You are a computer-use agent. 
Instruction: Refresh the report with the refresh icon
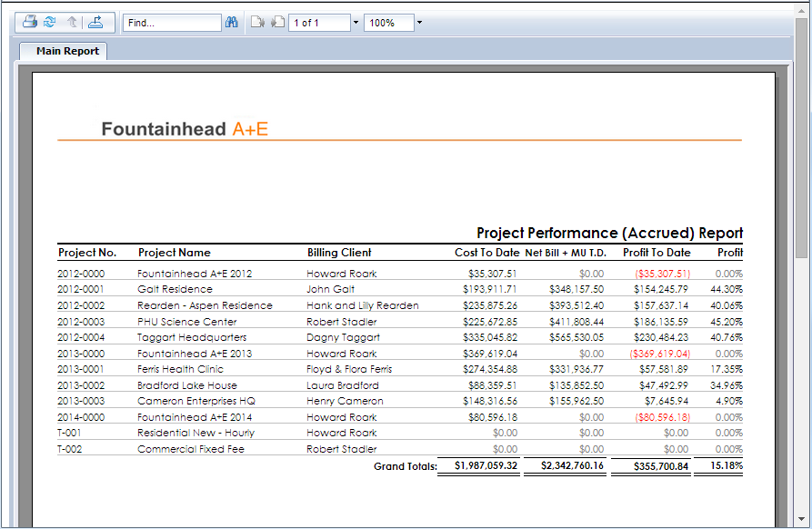point(50,23)
